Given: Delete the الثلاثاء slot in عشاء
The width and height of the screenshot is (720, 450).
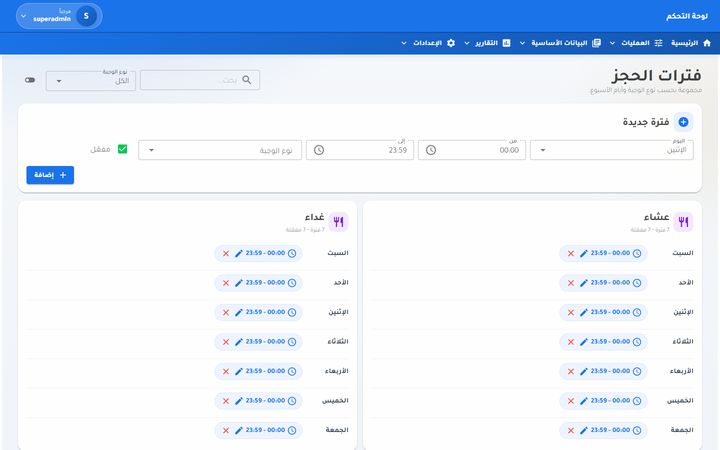Looking at the screenshot, I should click(571, 342).
